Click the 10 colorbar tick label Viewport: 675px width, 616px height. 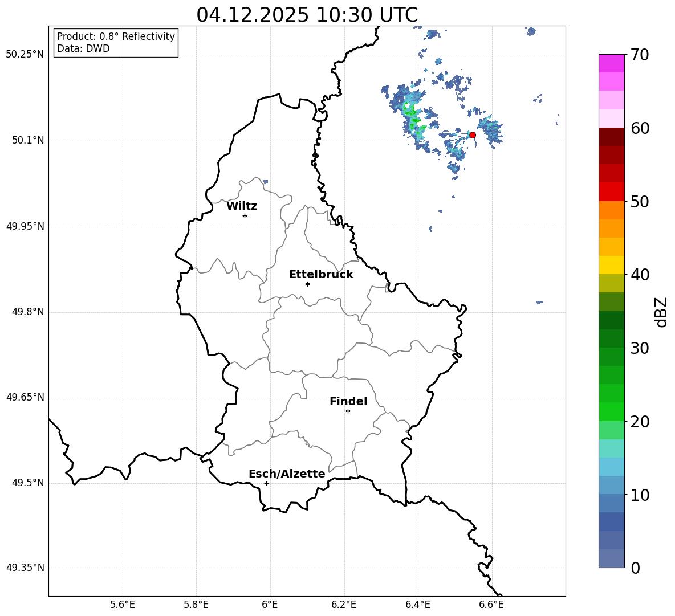point(639,495)
